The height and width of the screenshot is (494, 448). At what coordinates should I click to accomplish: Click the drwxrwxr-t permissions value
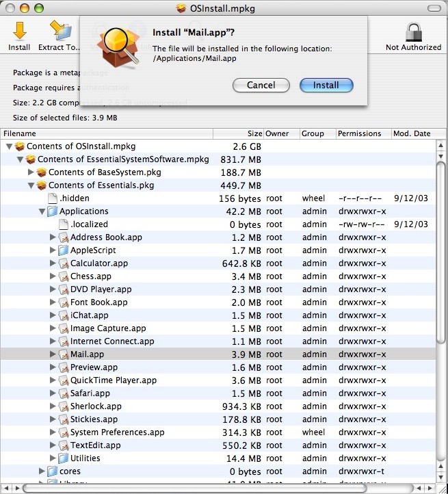362,471
